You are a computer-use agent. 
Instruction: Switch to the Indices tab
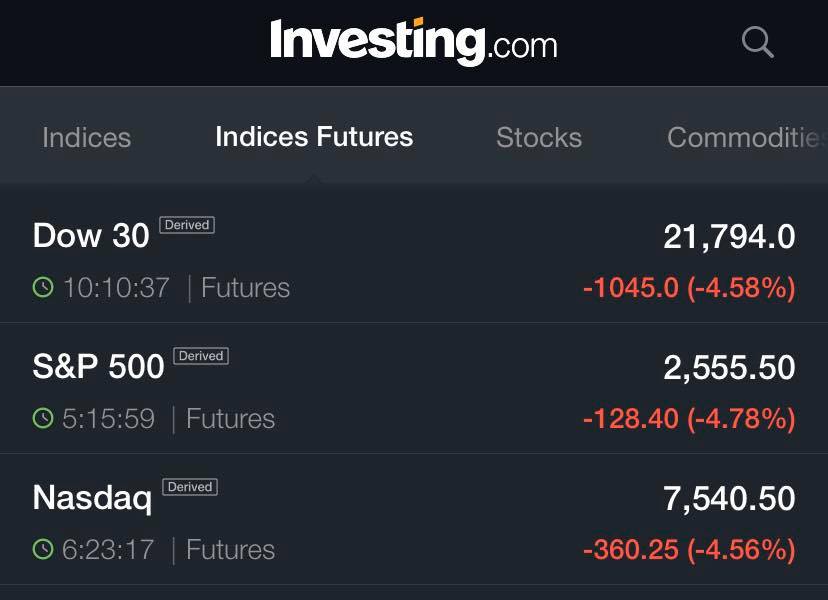87,137
